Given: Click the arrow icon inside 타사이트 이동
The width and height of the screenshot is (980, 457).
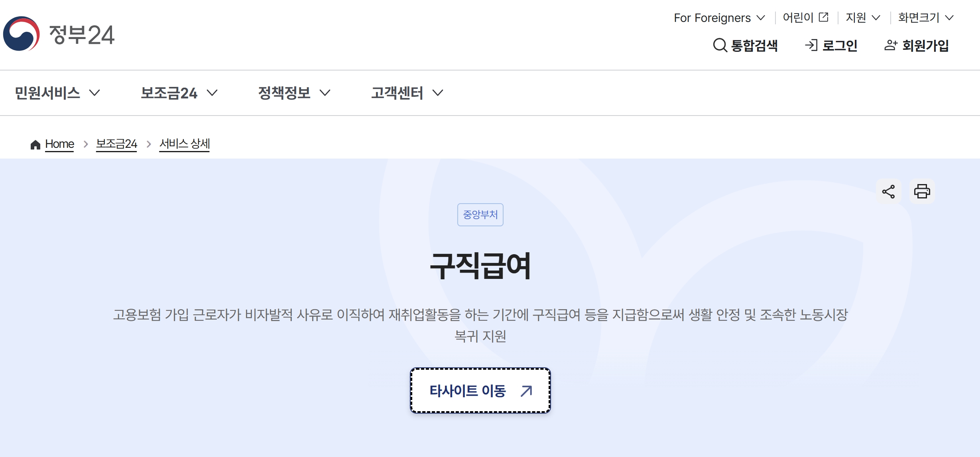Looking at the screenshot, I should (526, 391).
